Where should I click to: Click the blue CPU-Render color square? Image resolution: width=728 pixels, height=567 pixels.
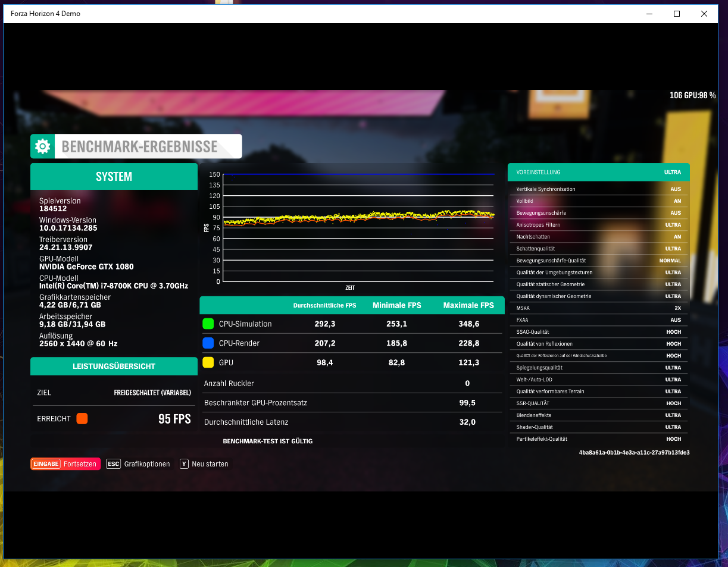[x=208, y=343]
